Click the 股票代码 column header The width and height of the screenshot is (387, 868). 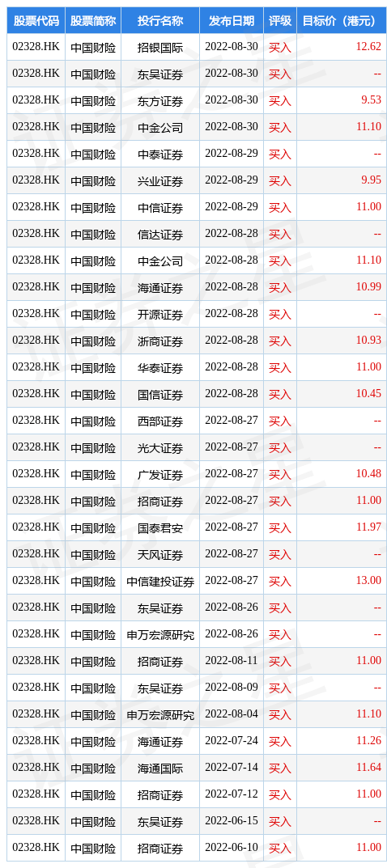coord(36,21)
